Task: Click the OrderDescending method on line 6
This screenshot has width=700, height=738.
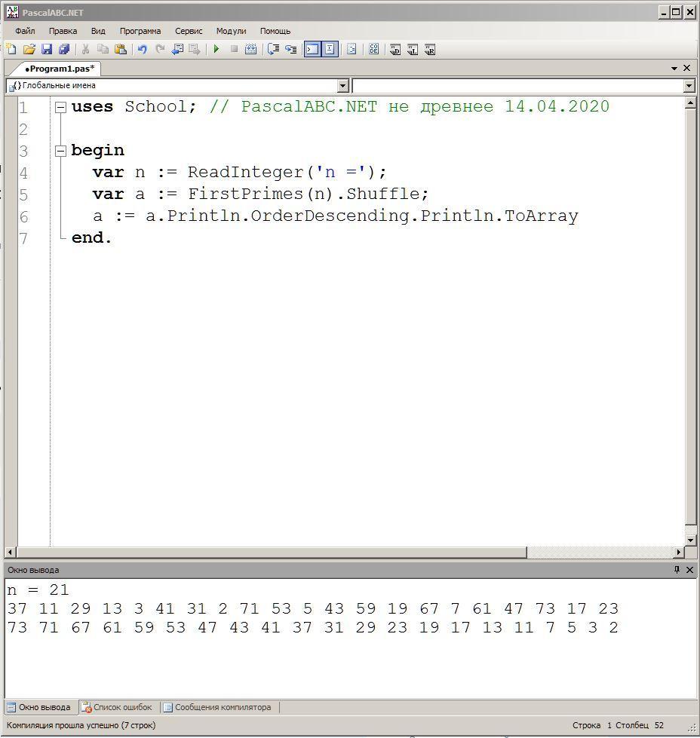Action: (x=330, y=216)
